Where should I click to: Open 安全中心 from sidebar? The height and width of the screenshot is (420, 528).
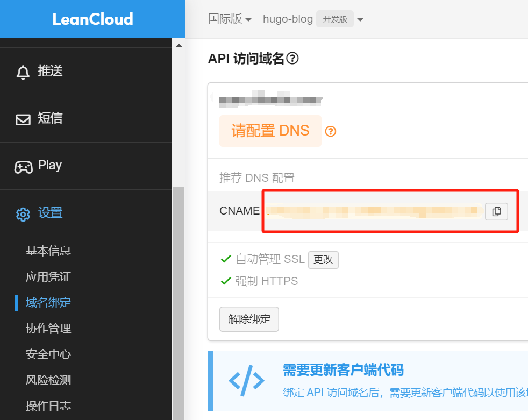tap(48, 354)
